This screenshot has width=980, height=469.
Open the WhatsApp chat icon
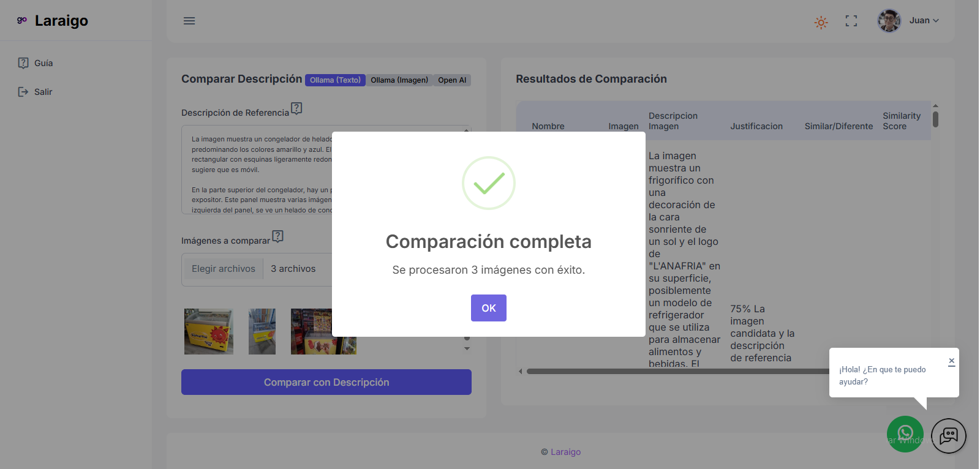(x=905, y=434)
